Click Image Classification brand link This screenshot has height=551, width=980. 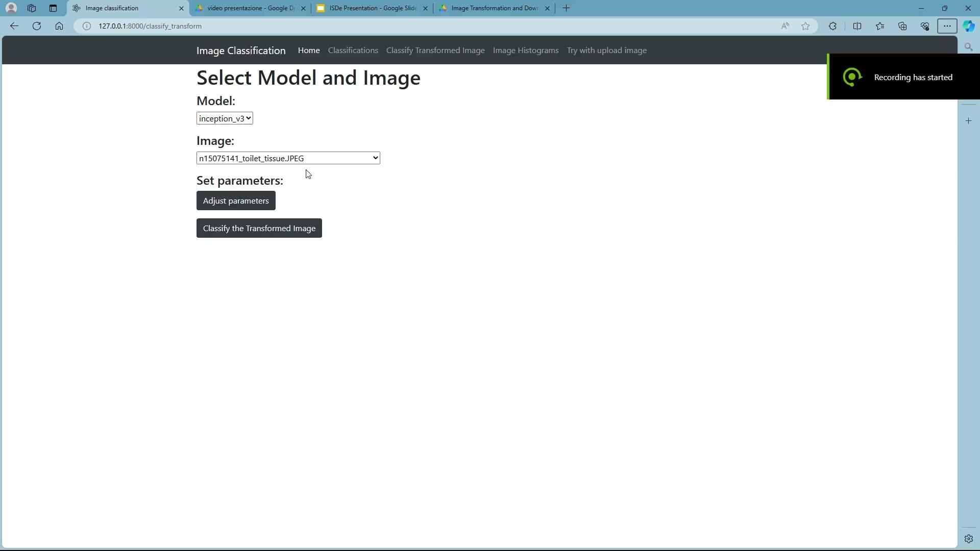[x=241, y=51]
